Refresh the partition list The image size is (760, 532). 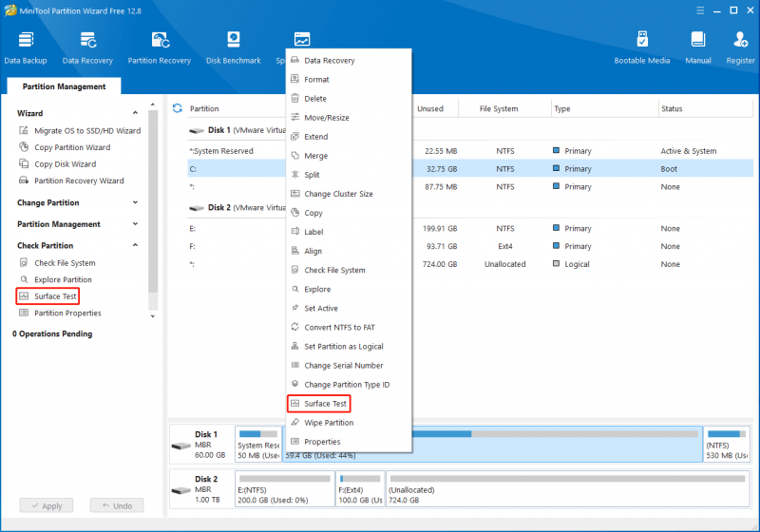coord(178,108)
